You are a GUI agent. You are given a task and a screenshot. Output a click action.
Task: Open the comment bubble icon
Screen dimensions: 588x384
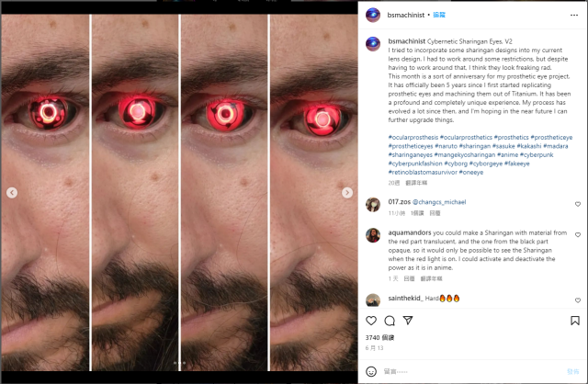click(x=390, y=322)
